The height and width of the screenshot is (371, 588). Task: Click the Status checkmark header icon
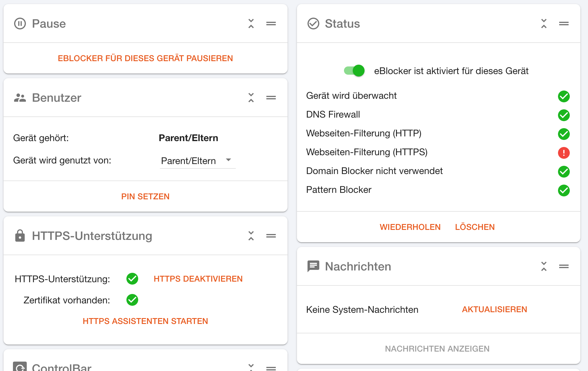pyautogui.click(x=313, y=24)
